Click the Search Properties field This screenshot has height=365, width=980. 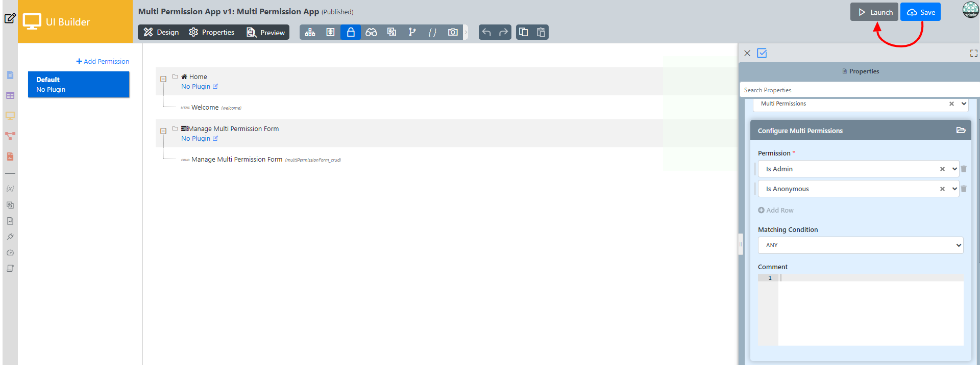pyautogui.click(x=860, y=90)
